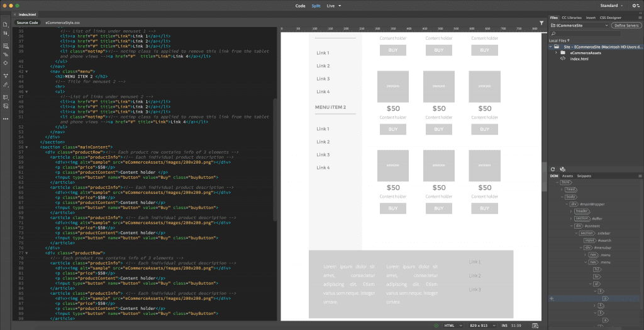Switch to Code view mode
Image resolution: width=644 pixels, height=330 pixels.
click(300, 6)
